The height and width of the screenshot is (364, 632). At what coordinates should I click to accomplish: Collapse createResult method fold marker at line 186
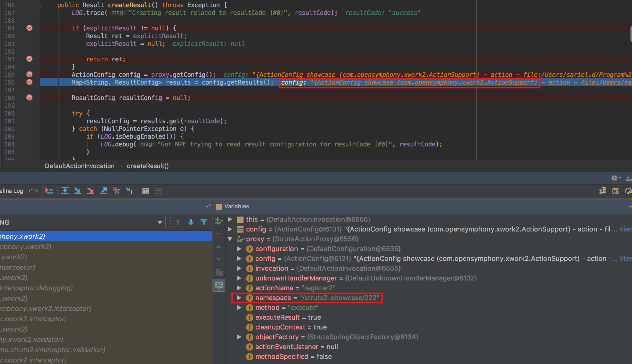[x=40, y=5]
